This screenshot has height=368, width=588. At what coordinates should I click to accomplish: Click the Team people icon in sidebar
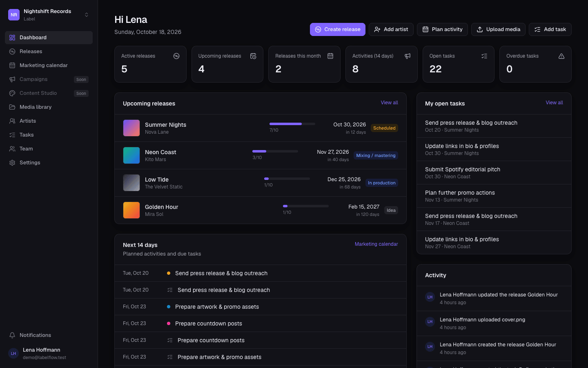[x=12, y=149]
